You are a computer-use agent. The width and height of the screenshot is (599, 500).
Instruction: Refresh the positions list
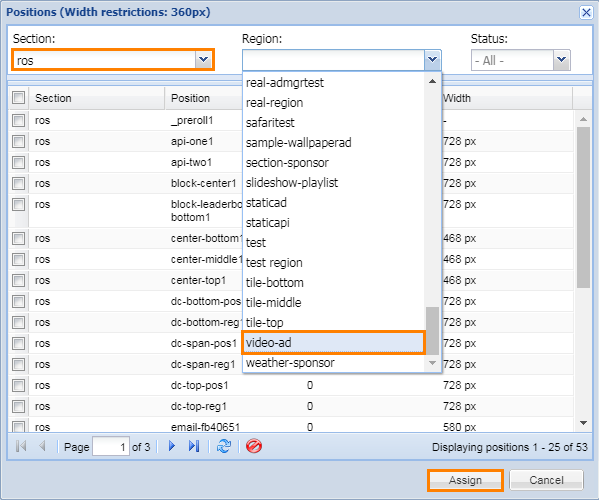tap(224, 446)
